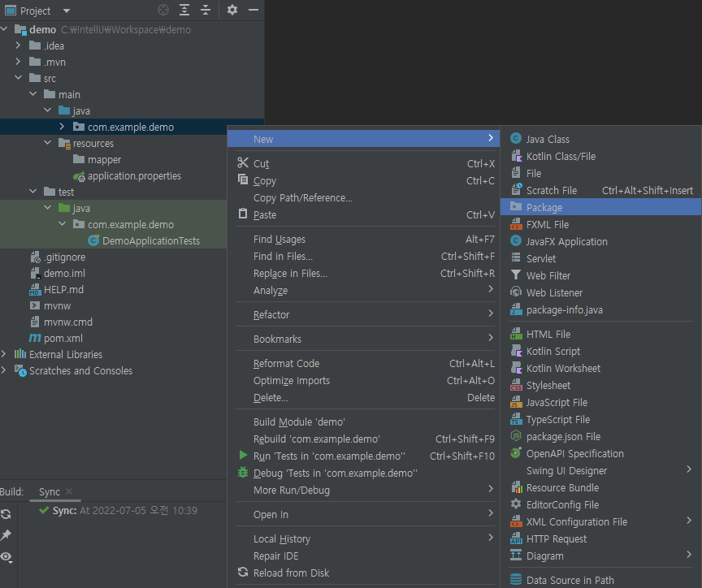Click the JavaScript File icon
Viewport: 702px width, 588px height.
click(x=516, y=402)
